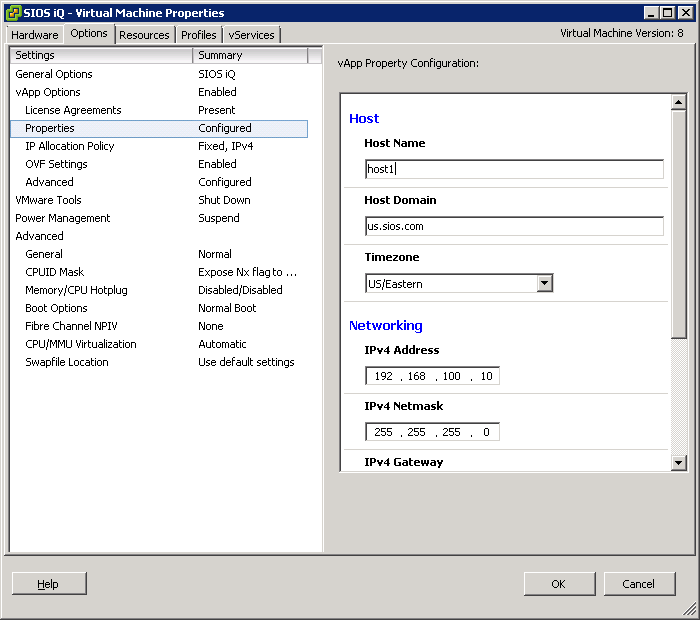Image resolution: width=700 pixels, height=620 pixels.
Task: Click the 'SIOS iQ' summary value
Action: 217,74
